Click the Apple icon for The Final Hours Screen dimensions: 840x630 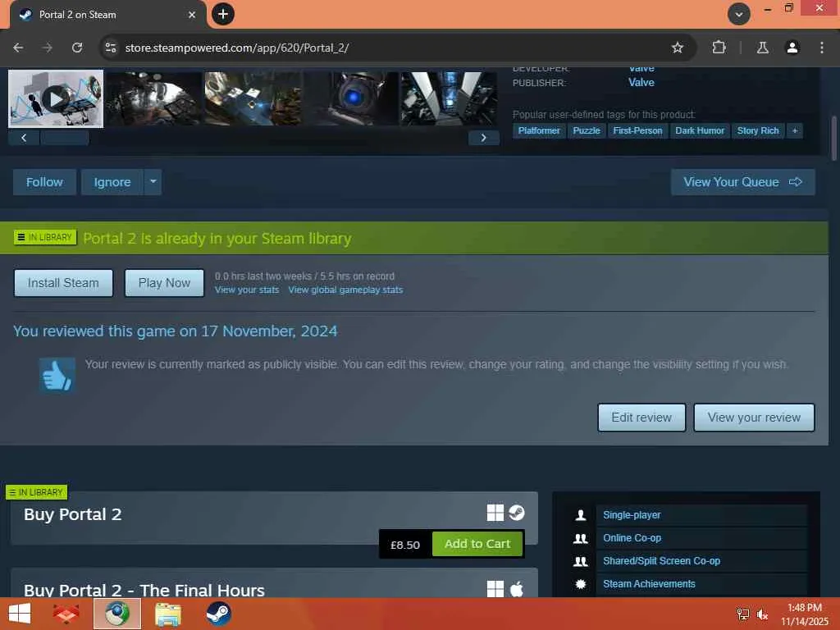517,589
